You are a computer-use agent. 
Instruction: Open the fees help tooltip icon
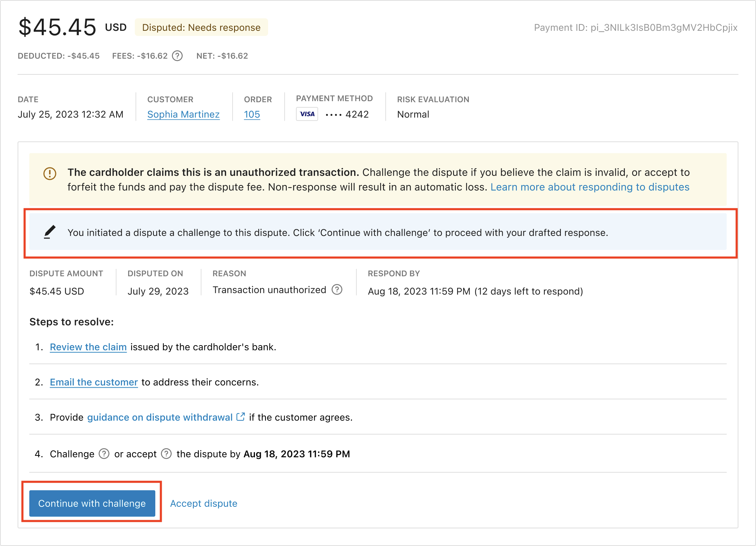coord(177,56)
